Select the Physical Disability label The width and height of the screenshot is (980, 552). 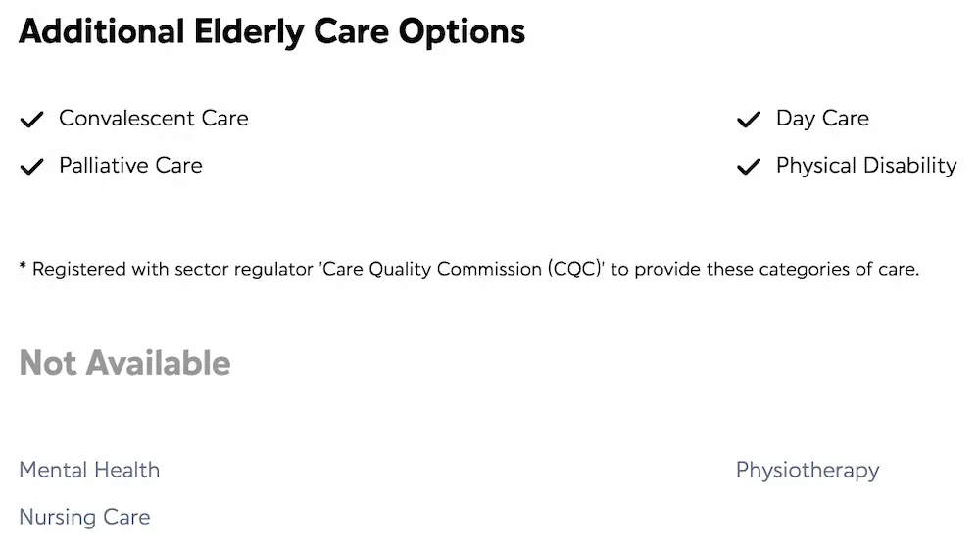click(866, 167)
